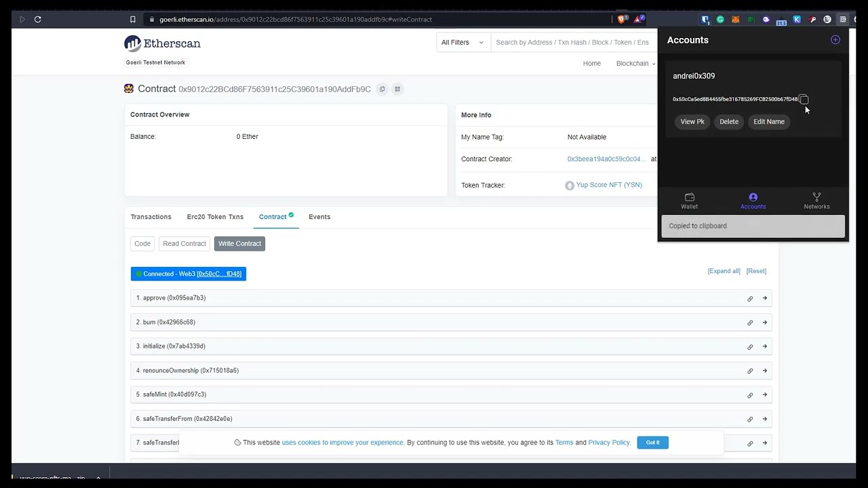This screenshot has height=488, width=868.
Task: Copy permalink for initialize function
Action: click(x=750, y=346)
